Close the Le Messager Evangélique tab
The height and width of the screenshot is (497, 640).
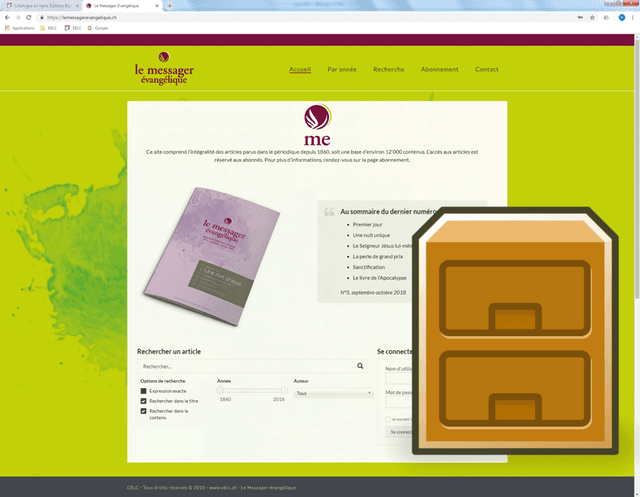point(157,6)
